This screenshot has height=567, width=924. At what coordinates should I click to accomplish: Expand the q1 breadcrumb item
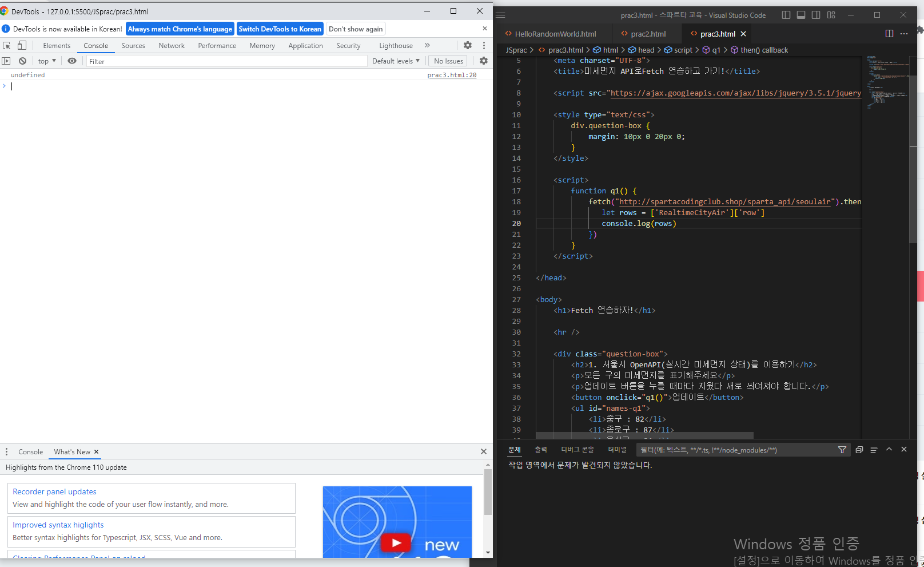(x=711, y=50)
